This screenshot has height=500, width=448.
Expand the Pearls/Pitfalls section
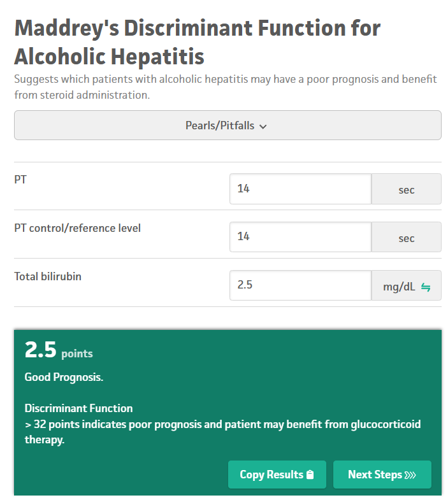pos(227,125)
